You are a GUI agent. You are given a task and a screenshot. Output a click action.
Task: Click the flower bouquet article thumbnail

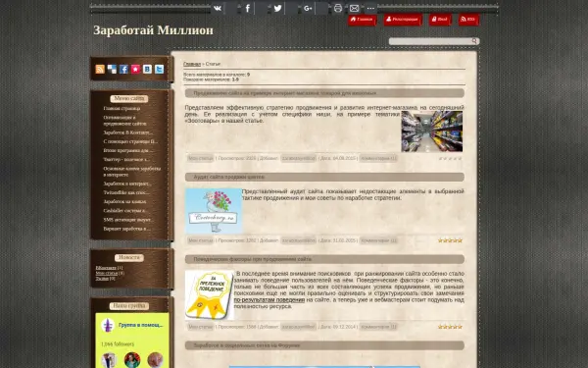pyautogui.click(x=214, y=211)
